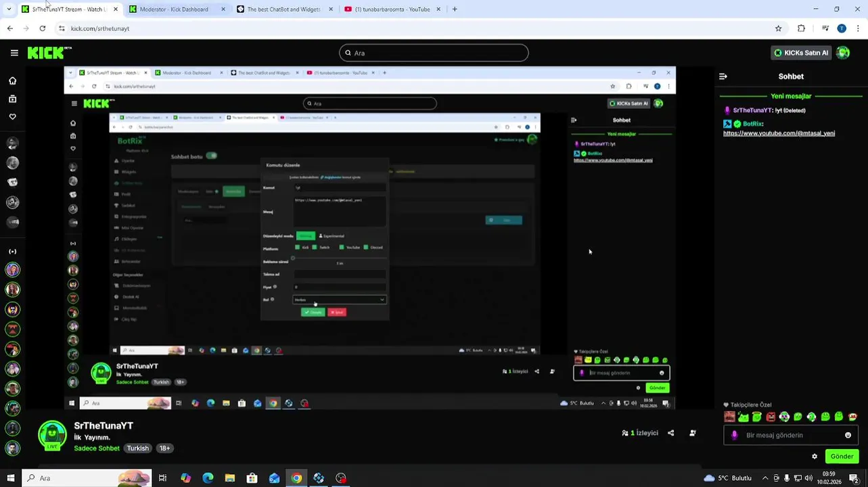Image resolution: width=868 pixels, height=487 pixels.
Task: Click the Turkish language tag
Action: (137, 448)
